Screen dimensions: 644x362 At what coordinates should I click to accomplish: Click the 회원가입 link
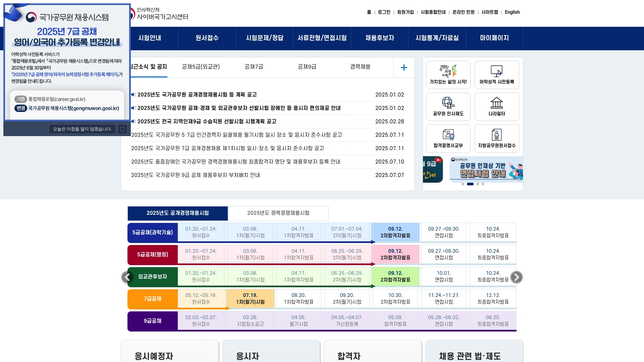coord(406,12)
